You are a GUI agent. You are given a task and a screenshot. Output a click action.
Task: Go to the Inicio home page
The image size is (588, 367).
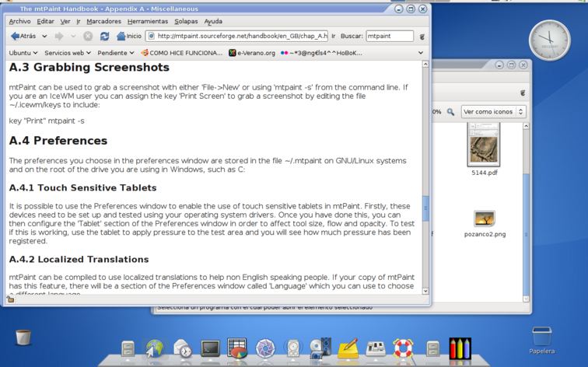(128, 36)
